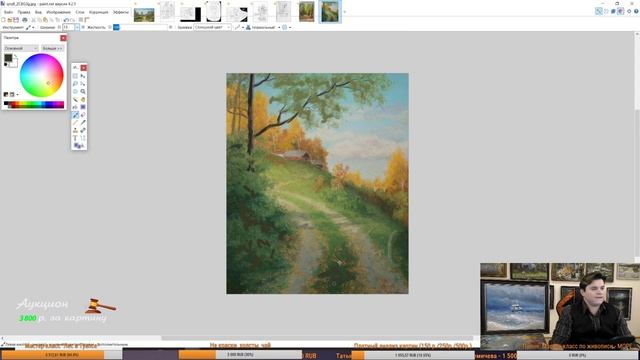Open the Слои menu
This screenshot has width=640, height=360.
point(80,12)
